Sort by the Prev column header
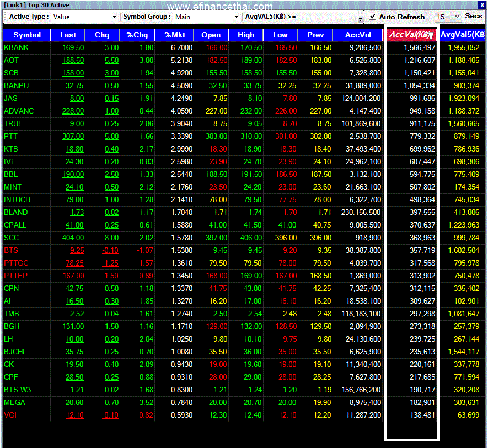Image resolution: width=488 pixels, height=448 pixels. (315, 35)
